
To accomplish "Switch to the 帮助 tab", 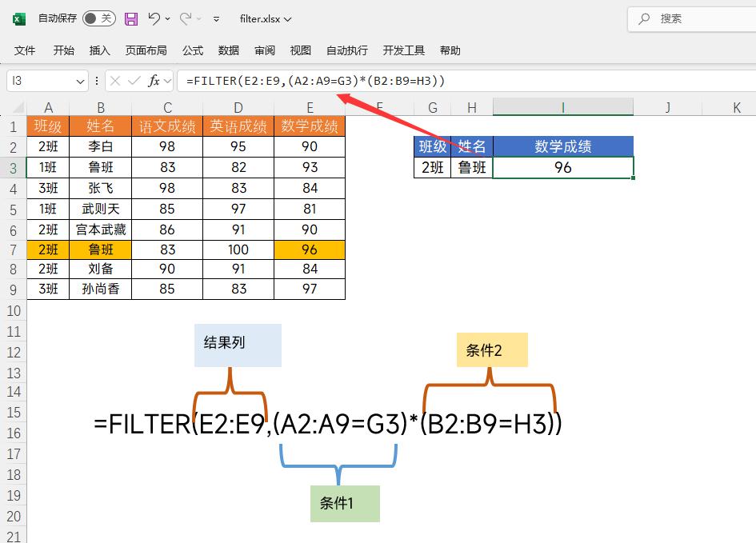I will point(450,50).
